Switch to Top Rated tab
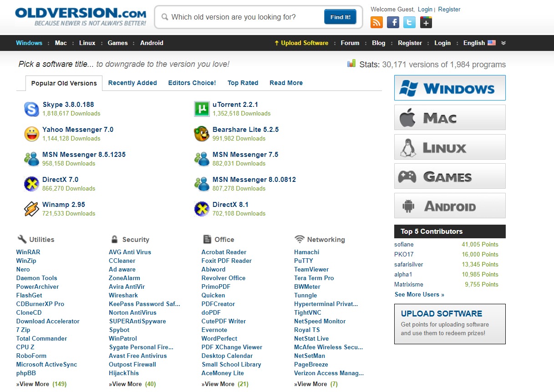The height and width of the screenshot is (392, 554). coord(243,83)
